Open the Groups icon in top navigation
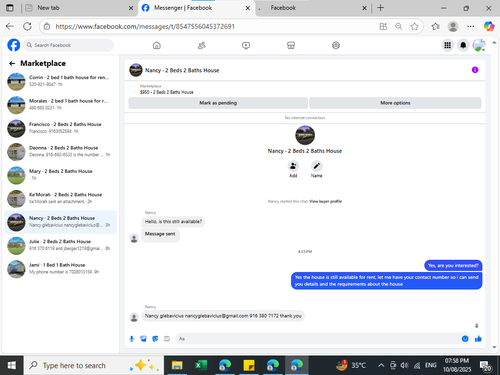Image resolution: width=500 pixels, height=375 pixels. coord(336,45)
